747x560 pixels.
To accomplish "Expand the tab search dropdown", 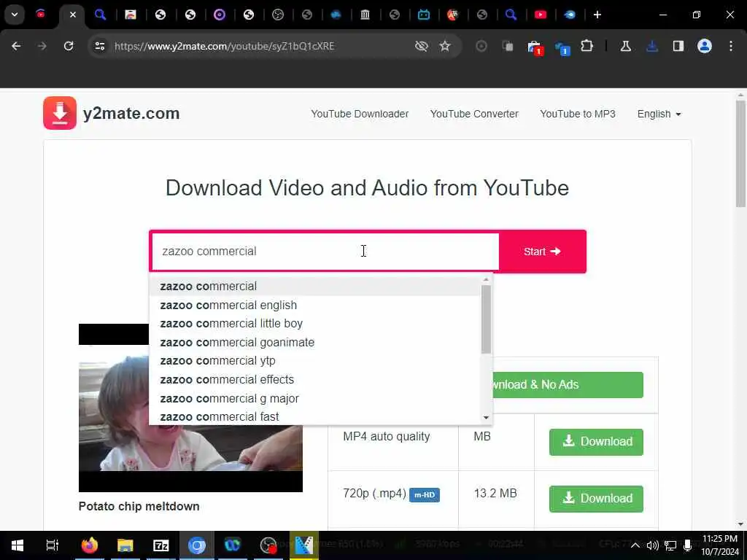I will [x=15, y=15].
